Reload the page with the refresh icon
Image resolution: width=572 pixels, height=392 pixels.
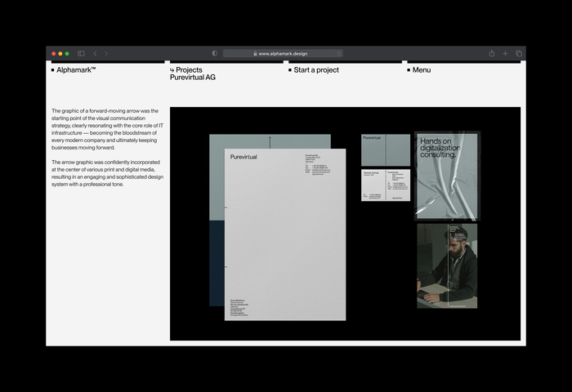tap(339, 54)
